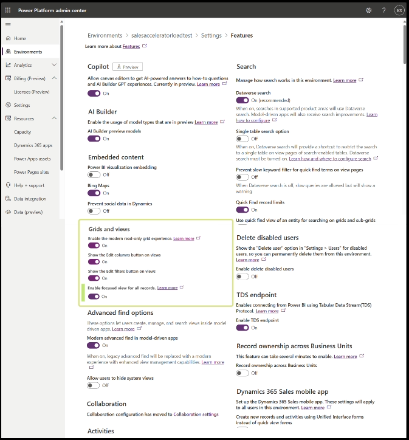Turn off the Copilot toggle
This screenshot has width=409, height=440.
point(94,93)
